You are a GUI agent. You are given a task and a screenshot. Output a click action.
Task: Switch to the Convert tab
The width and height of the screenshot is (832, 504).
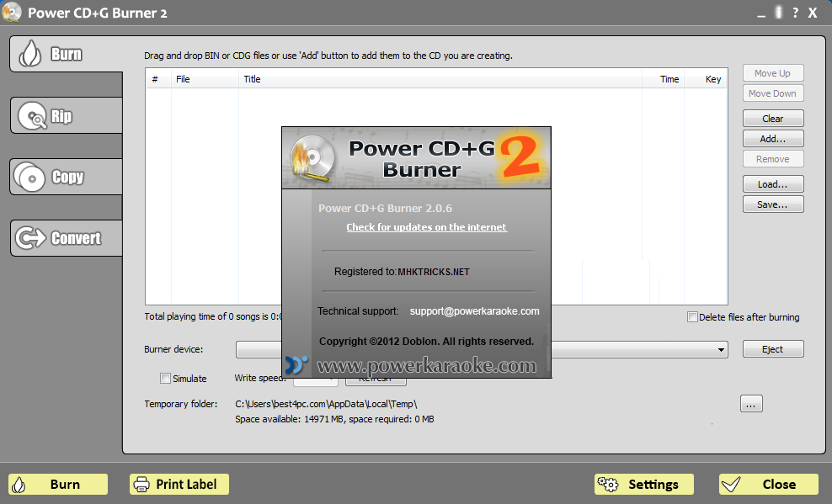[x=67, y=238]
